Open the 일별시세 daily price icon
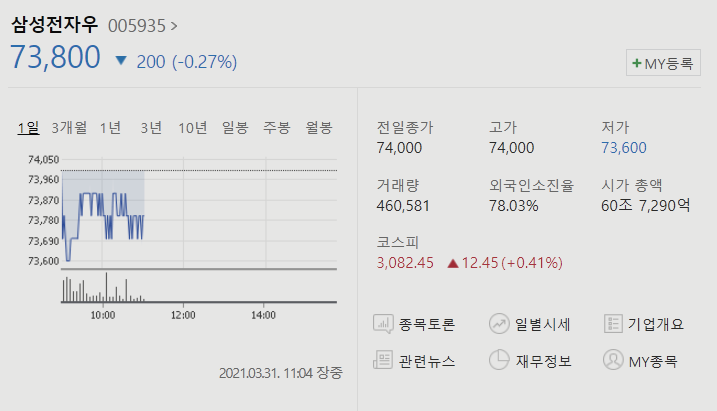Image resolution: width=717 pixels, height=411 pixels. (x=499, y=324)
